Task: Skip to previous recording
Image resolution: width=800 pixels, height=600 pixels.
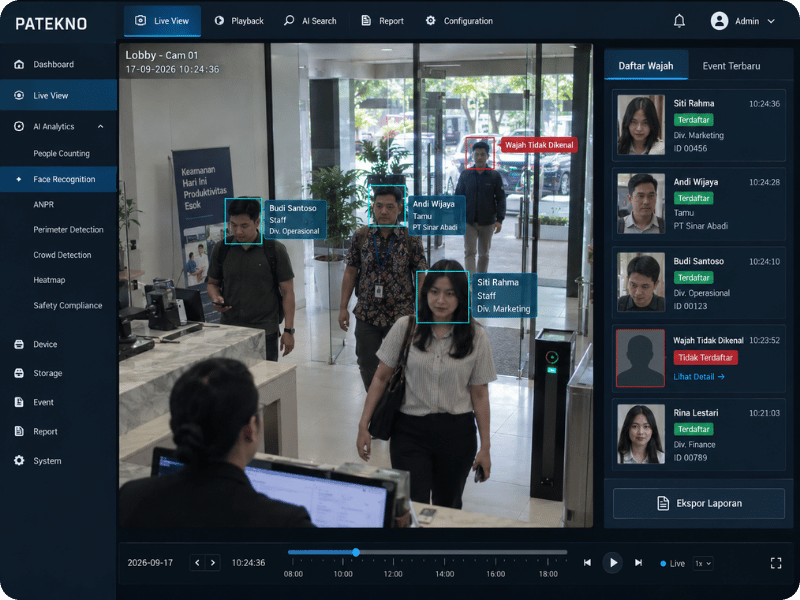Action: (588, 562)
